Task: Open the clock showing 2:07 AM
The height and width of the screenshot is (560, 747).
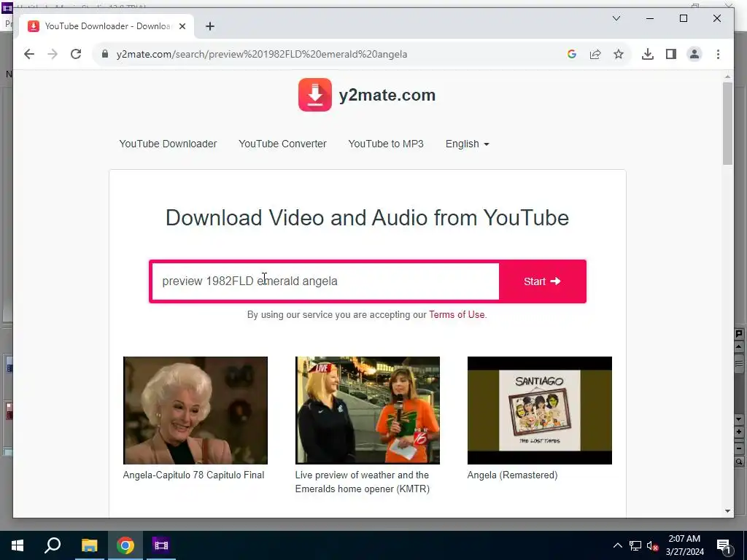Action: pyautogui.click(x=684, y=545)
